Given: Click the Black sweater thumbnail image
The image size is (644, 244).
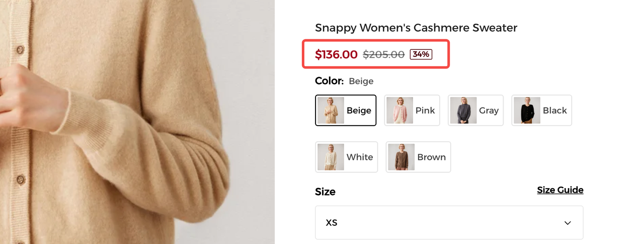Looking at the screenshot, I should point(527,110).
